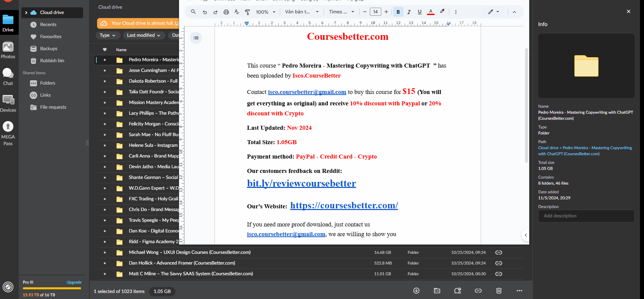Toggle italic formatting
The width and height of the screenshot is (644, 299).
(409, 12)
